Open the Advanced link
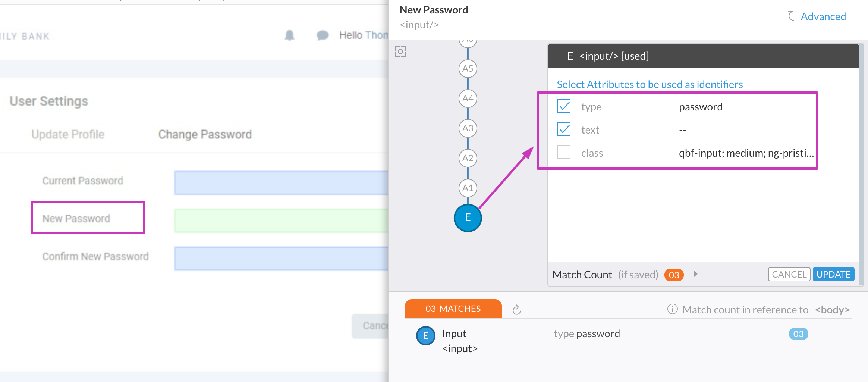This screenshot has width=868, height=382. coord(823,16)
